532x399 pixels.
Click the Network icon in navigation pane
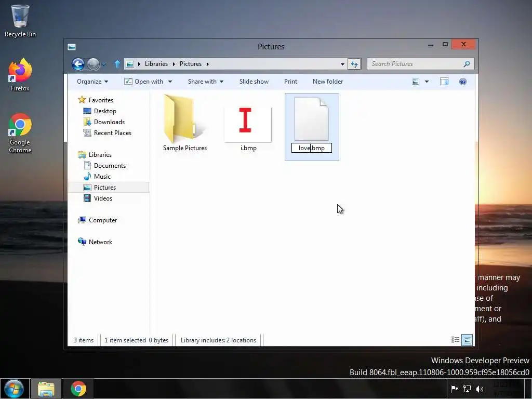[82, 242]
